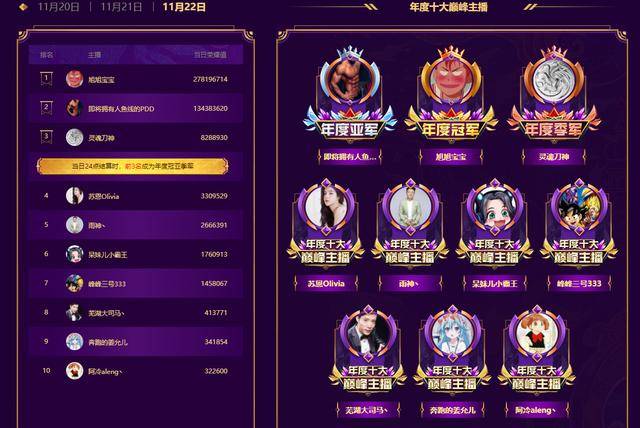Screen dimensions: 640x428
Task: Click the 苏恩Olivia avatar in the ranking row
Action: 74,196
